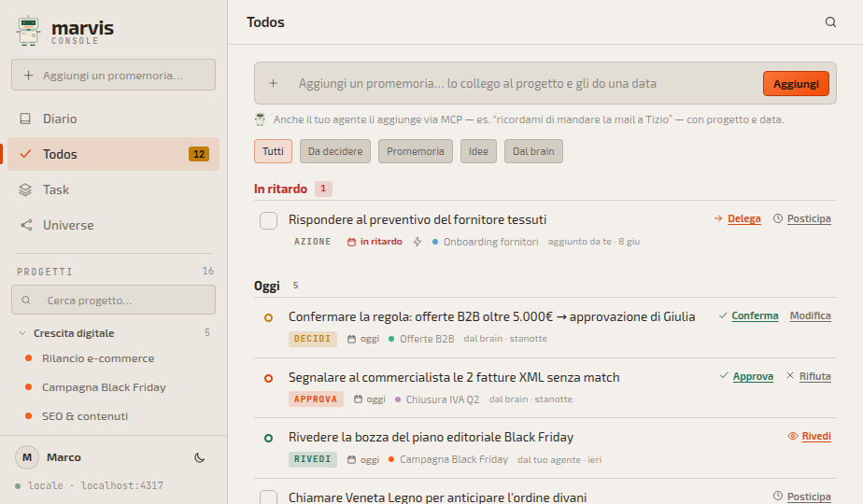863x504 pixels.
Task: Select the Promemoria filter
Action: [x=415, y=151]
